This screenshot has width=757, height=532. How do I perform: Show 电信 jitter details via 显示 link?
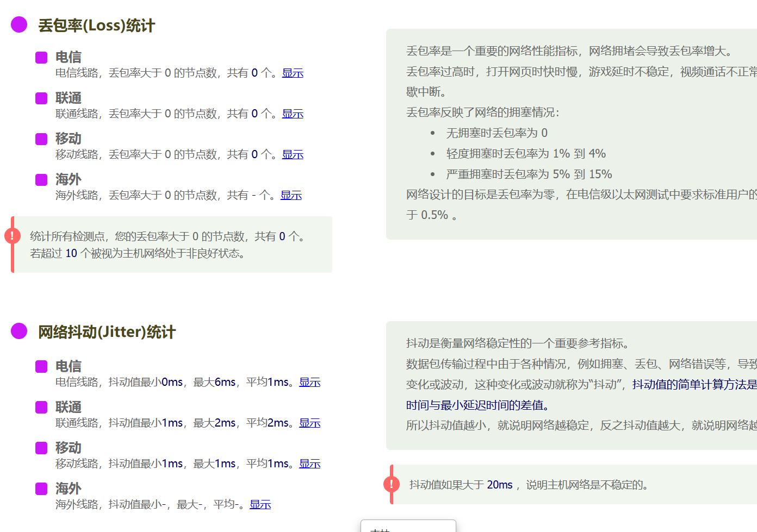pos(309,381)
